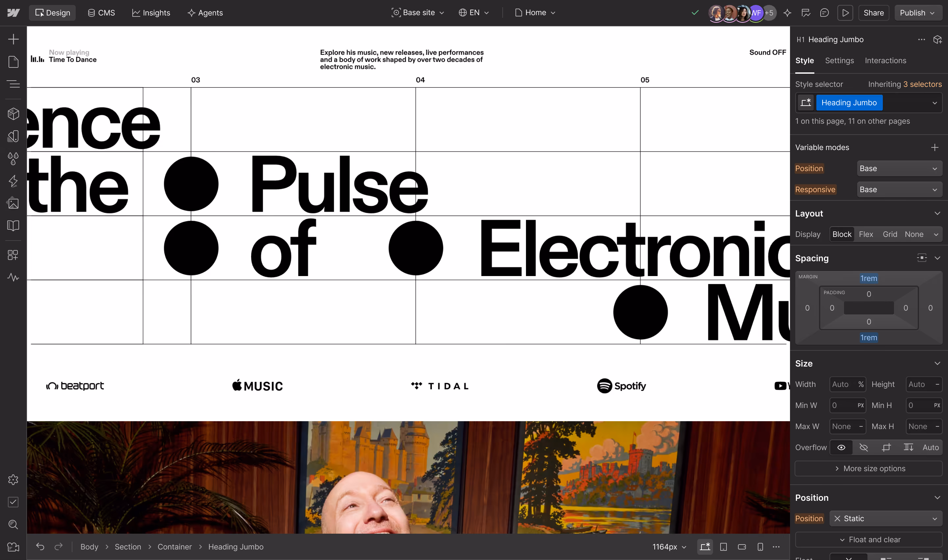
Task: Set overflow to visible eye
Action: pos(841,447)
